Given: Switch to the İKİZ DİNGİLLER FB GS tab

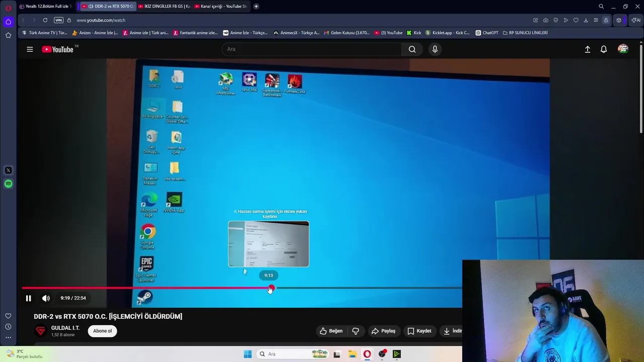Looking at the screenshot, I should click(164, 7).
